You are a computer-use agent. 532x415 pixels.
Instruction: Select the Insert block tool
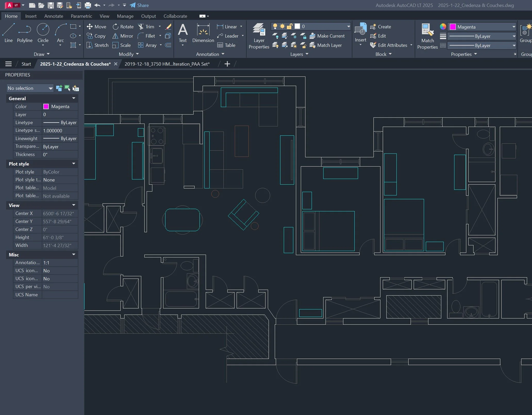pos(360,30)
